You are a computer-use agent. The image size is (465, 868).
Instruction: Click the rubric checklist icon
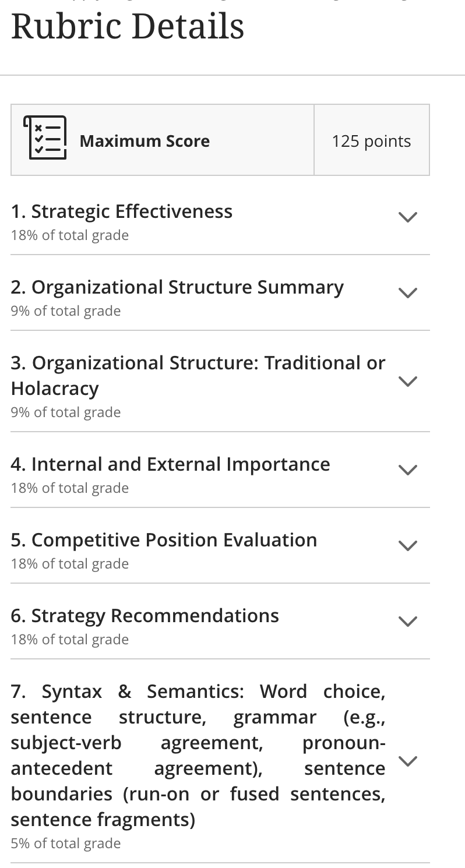pos(45,137)
